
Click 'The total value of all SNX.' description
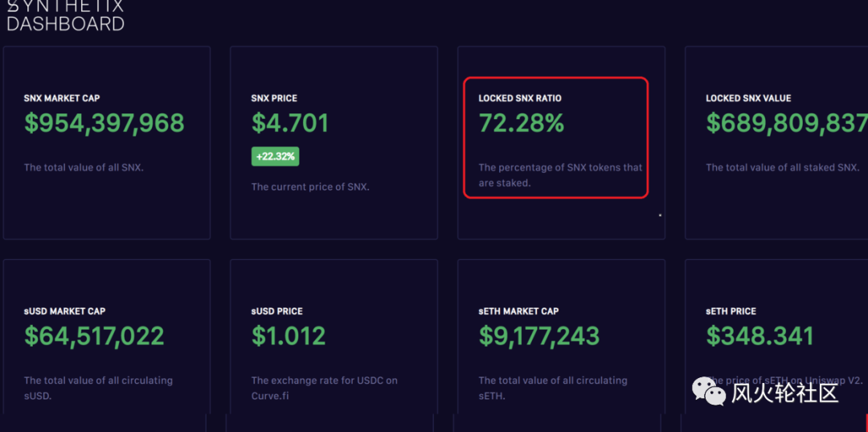click(x=84, y=167)
